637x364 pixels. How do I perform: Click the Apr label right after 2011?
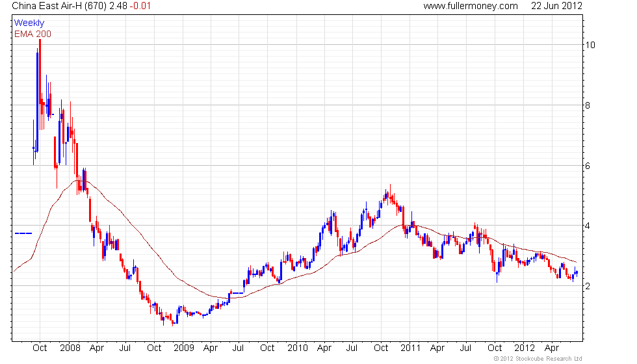[x=437, y=348]
